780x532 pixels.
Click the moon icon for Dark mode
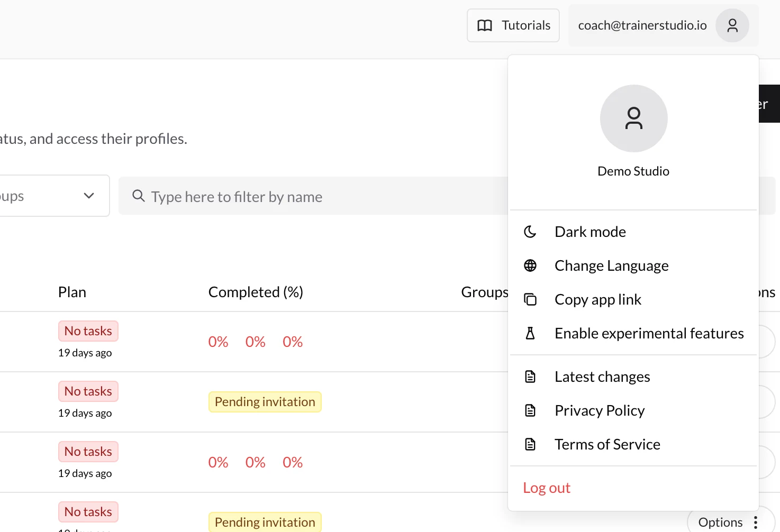click(x=530, y=232)
